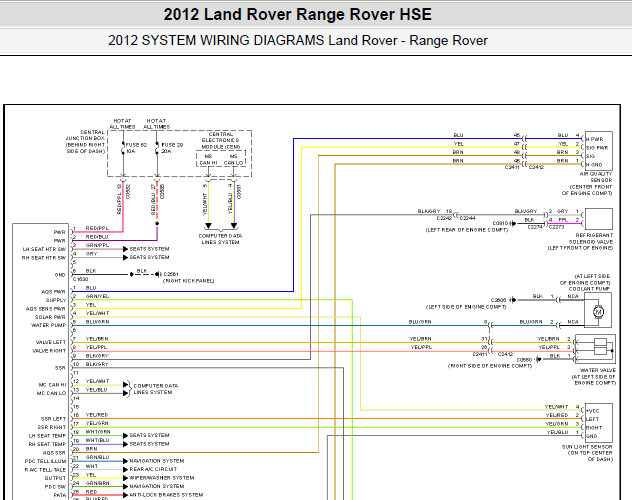Click ground label "C0560"
The width and height of the screenshot is (632, 500).
524,360
